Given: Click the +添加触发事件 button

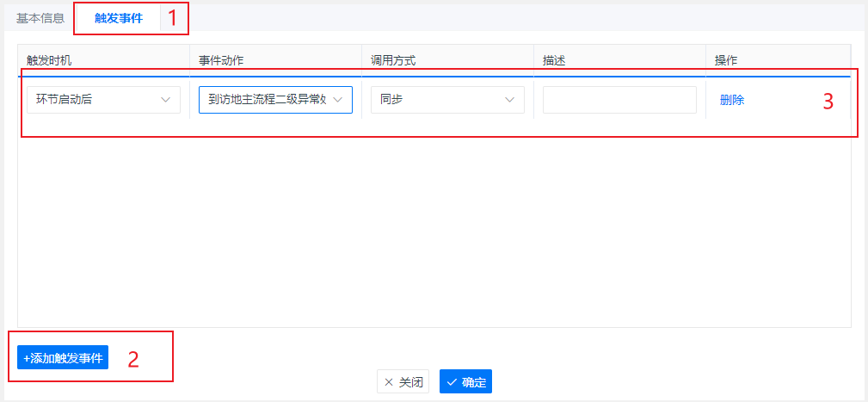Looking at the screenshot, I should (x=63, y=358).
